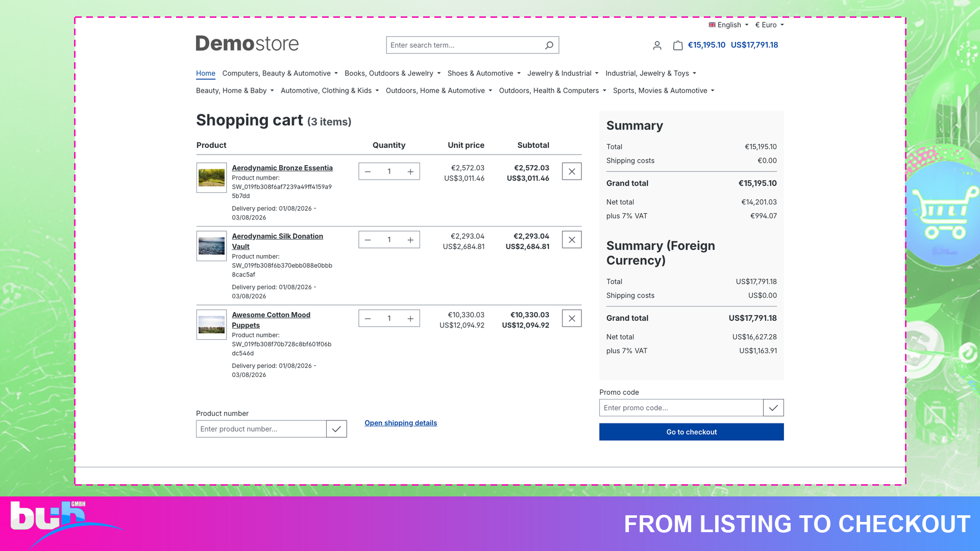Decrease quantity of Awesome Cotton Mood Puppets
This screenshot has width=980, height=551.
click(367, 318)
